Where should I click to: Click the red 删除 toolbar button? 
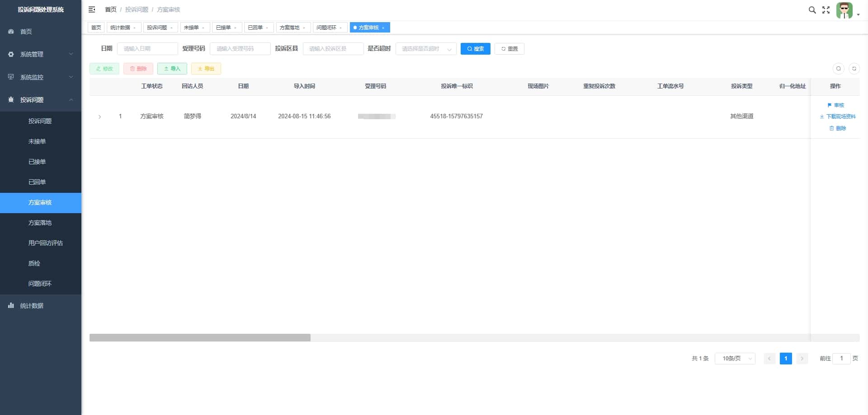[138, 69]
